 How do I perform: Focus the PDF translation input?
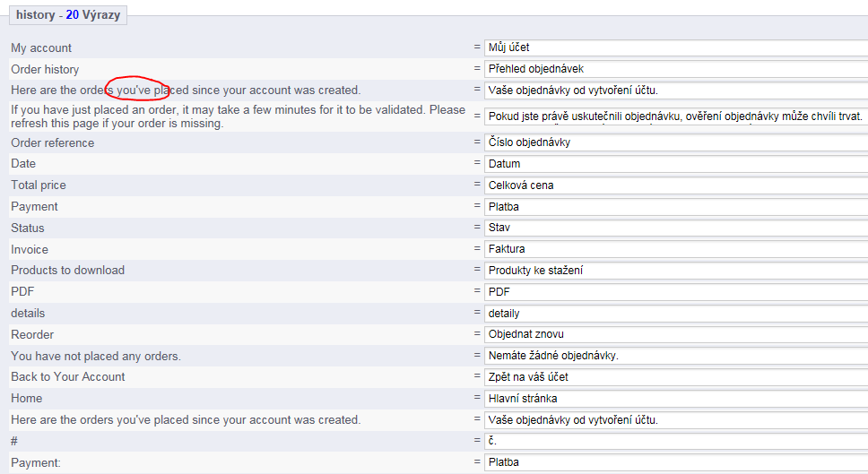[674, 292]
